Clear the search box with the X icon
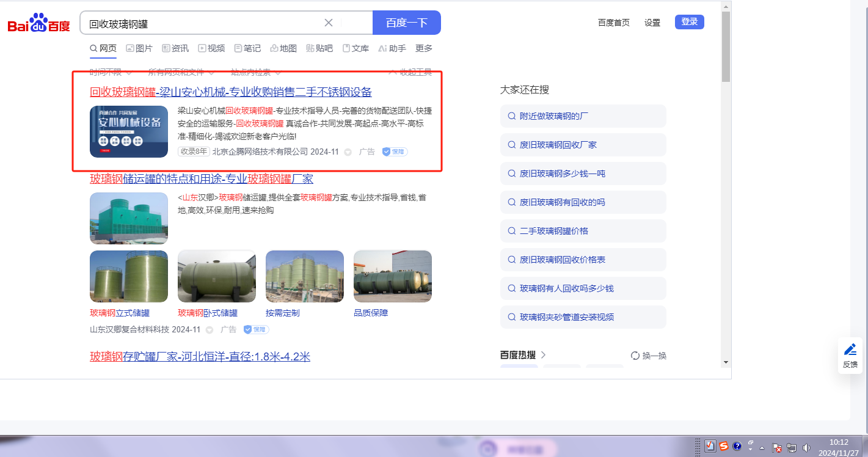 point(328,23)
